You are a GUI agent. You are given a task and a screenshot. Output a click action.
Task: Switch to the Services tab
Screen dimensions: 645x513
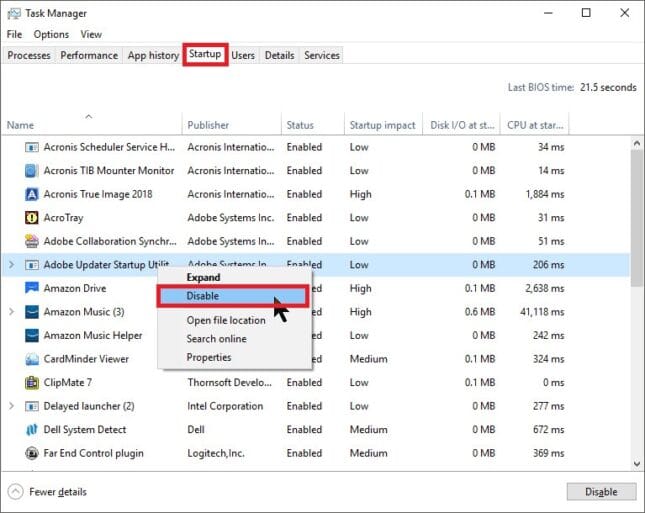(x=322, y=55)
